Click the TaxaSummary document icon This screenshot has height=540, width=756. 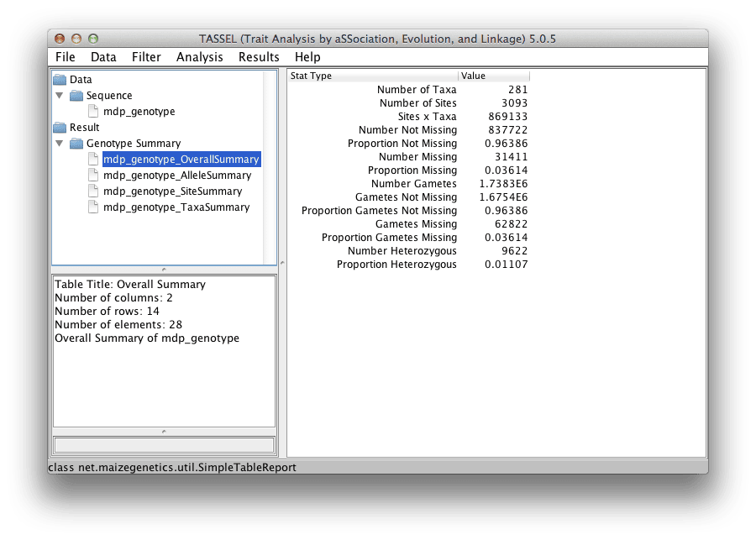93,207
